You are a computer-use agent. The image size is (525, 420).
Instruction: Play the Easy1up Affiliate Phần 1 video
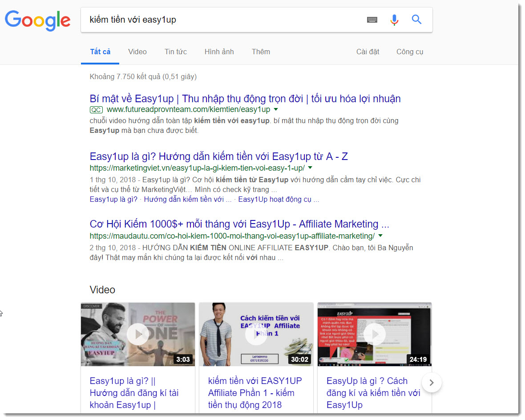[x=256, y=334]
